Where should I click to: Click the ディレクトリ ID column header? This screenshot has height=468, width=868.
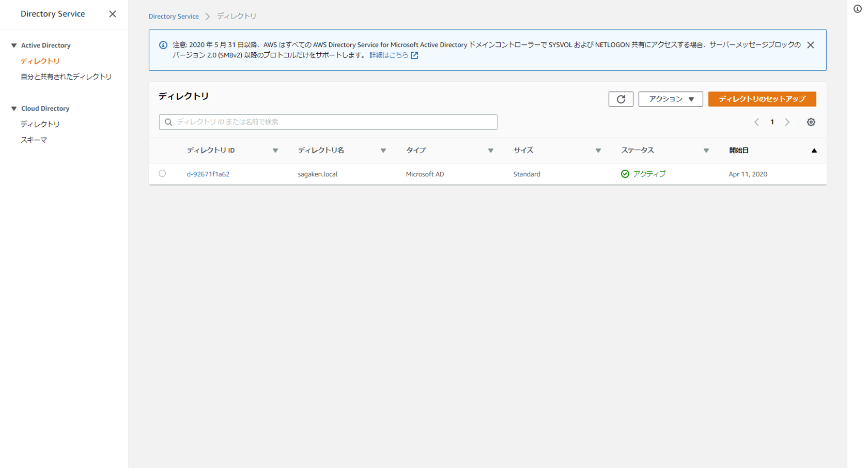[x=211, y=150]
